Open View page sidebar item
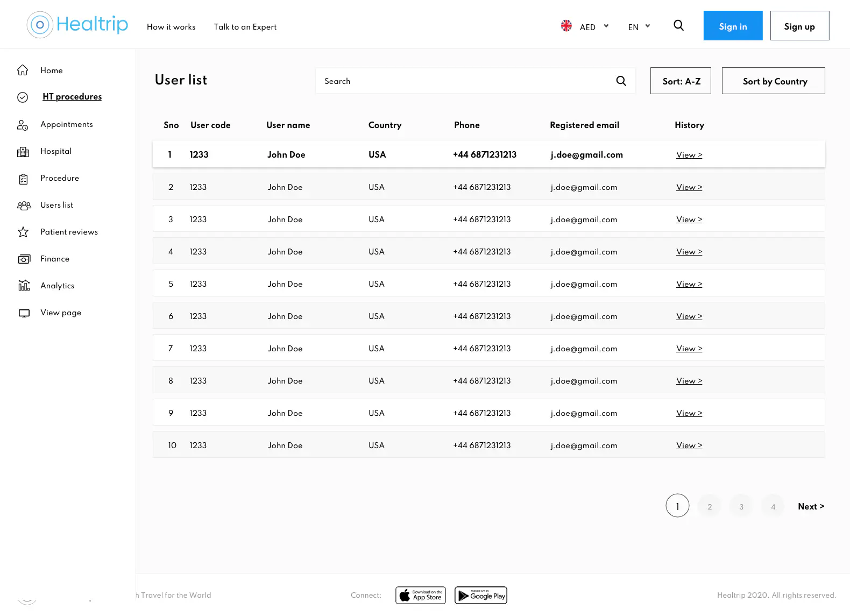Screen dimensions: 850x616 coord(61,313)
